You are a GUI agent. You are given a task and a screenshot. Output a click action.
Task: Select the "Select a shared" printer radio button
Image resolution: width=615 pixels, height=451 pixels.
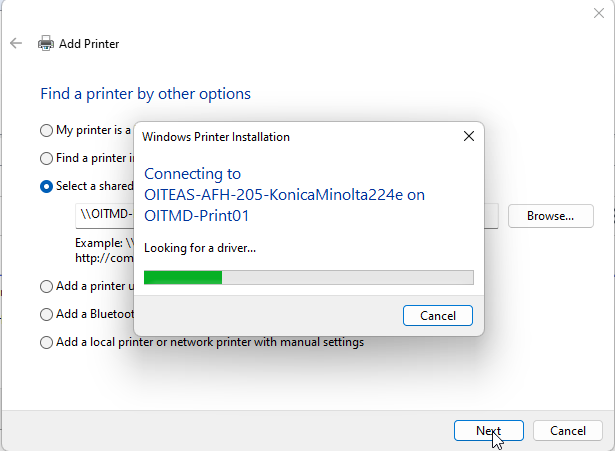47,186
